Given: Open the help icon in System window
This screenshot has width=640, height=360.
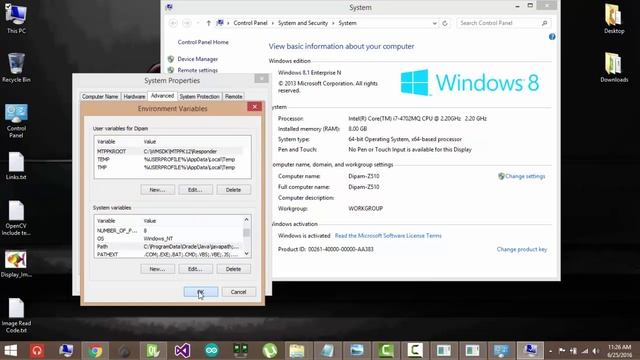Looking at the screenshot, I should [552, 37].
